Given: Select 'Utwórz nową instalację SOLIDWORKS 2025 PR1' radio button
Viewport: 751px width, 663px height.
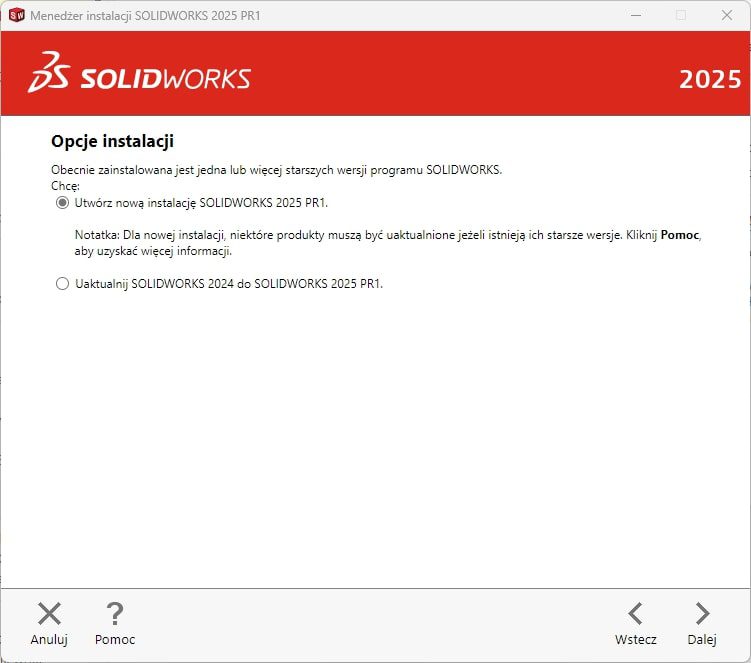Looking at the screenshot, I should [x=62, y=203].
